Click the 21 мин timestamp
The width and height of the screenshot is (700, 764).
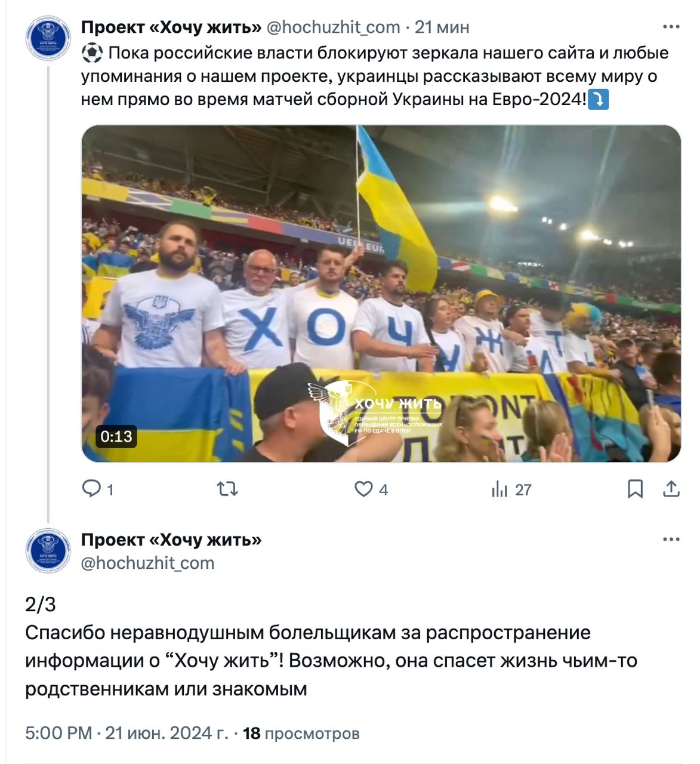[442, 27]
